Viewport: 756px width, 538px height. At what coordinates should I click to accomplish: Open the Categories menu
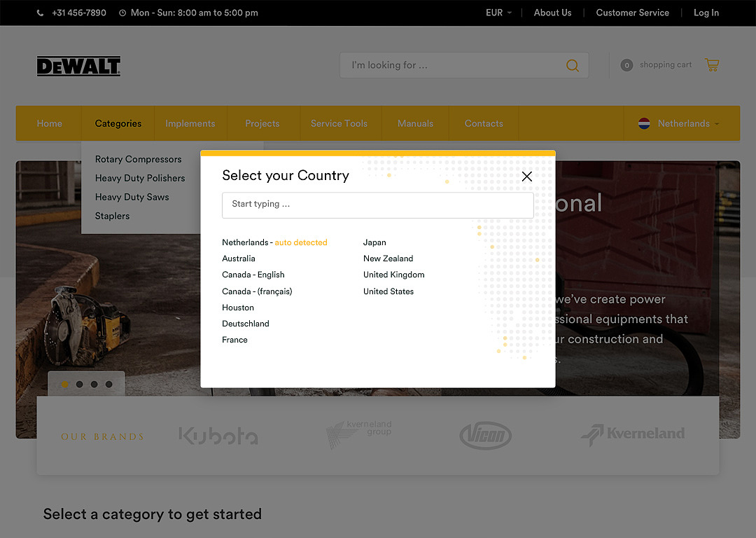coord(118,123)
